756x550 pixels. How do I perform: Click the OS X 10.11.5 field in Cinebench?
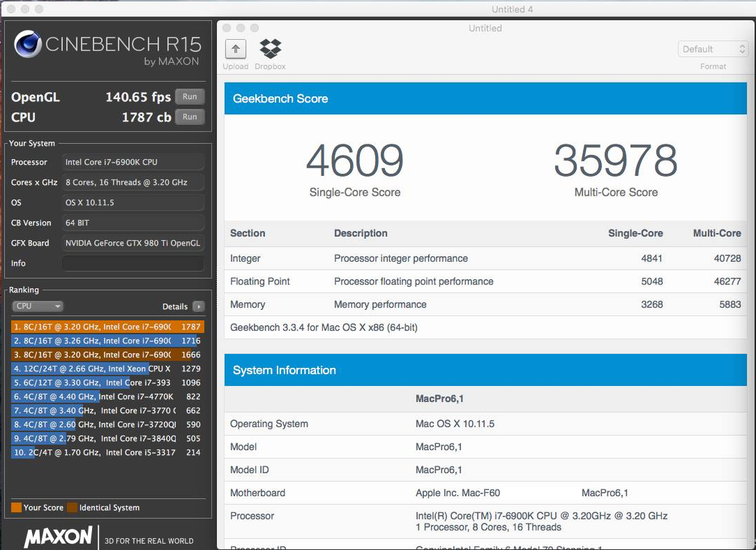click(x=133, y=202)
